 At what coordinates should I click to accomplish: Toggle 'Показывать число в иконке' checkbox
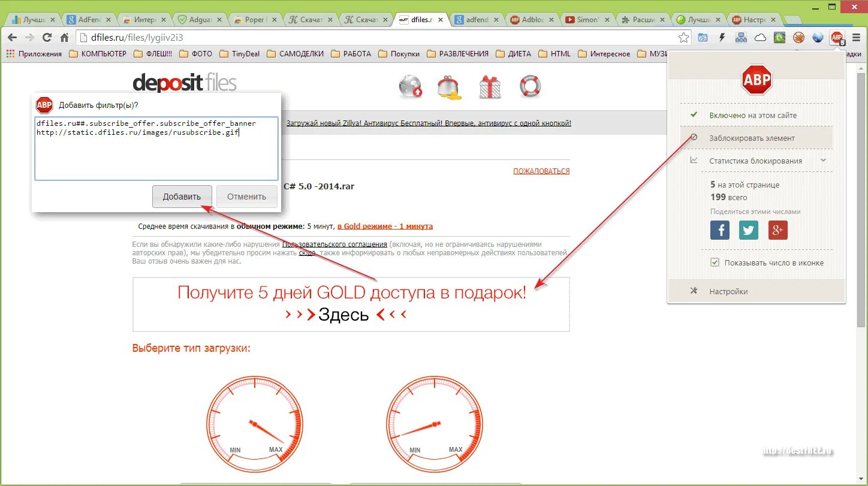[715, 262]
